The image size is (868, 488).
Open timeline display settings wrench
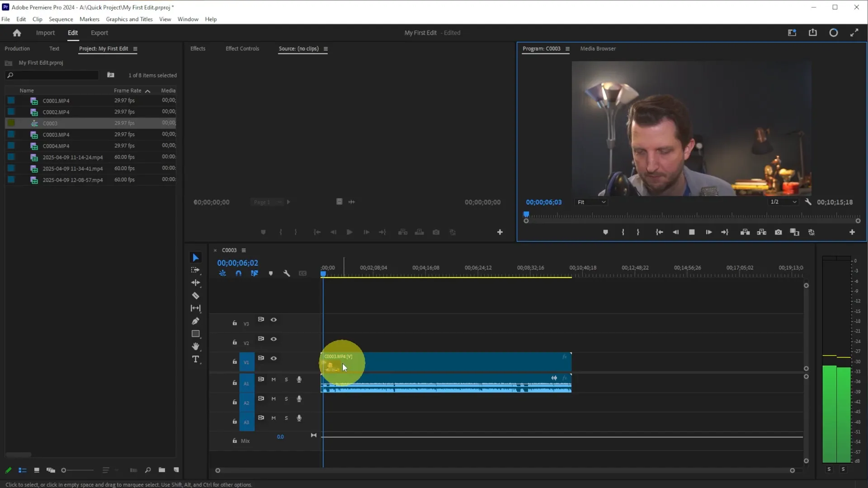click(x=287, y=273)
